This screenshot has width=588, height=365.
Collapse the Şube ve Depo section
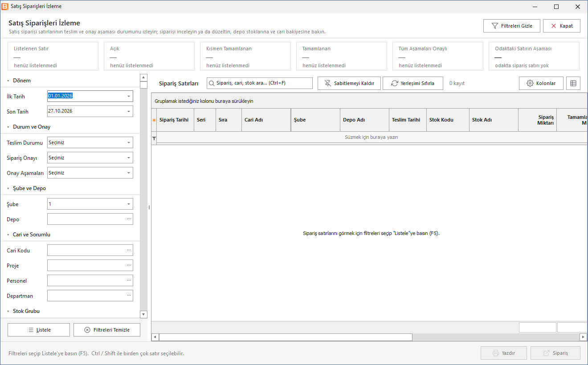8,188
